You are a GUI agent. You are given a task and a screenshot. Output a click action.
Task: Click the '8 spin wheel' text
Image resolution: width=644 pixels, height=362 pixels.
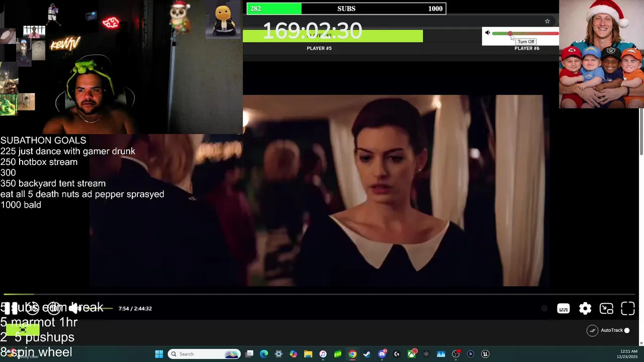36,352
